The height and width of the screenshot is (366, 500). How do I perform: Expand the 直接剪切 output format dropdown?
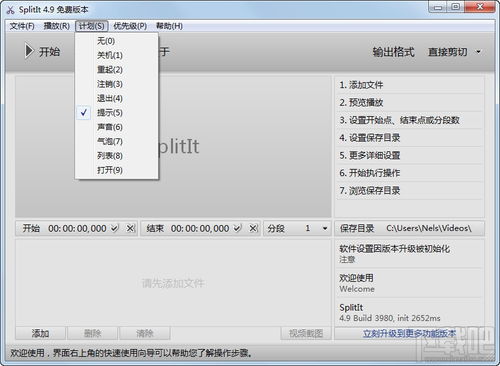[478, 52]
